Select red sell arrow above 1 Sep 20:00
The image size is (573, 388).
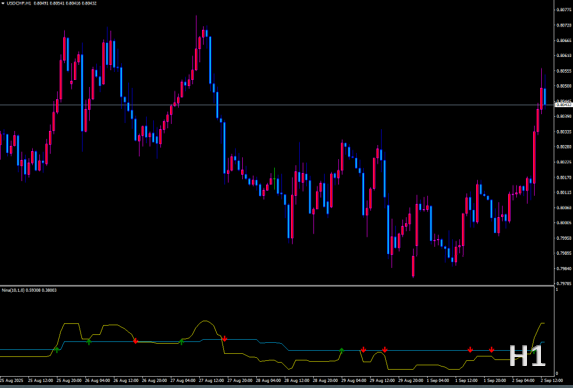pos(492,350)
